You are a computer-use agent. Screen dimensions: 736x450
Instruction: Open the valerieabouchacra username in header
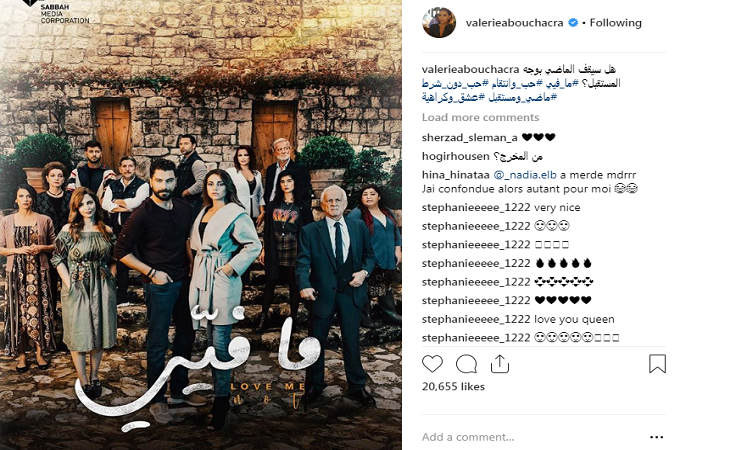[514, 23]
